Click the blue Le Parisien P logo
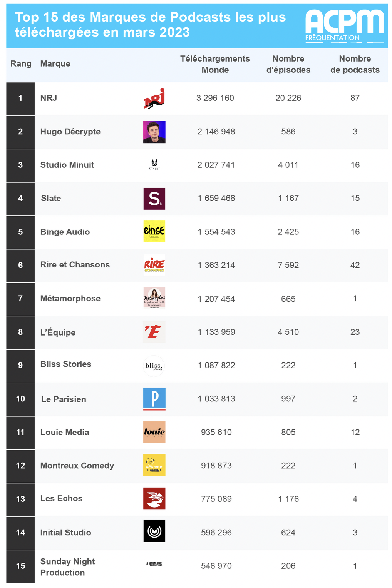 point(154,399)
